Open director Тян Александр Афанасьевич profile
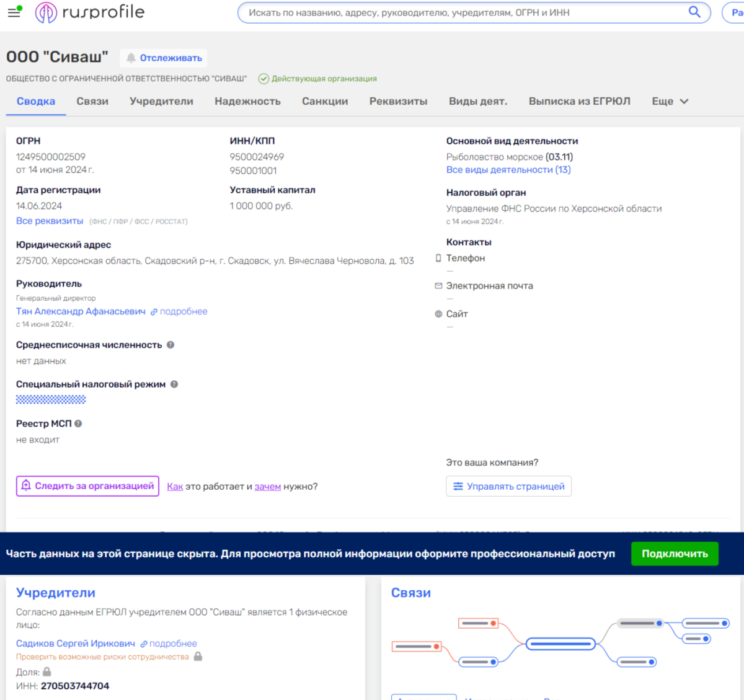 click(81, 311)
